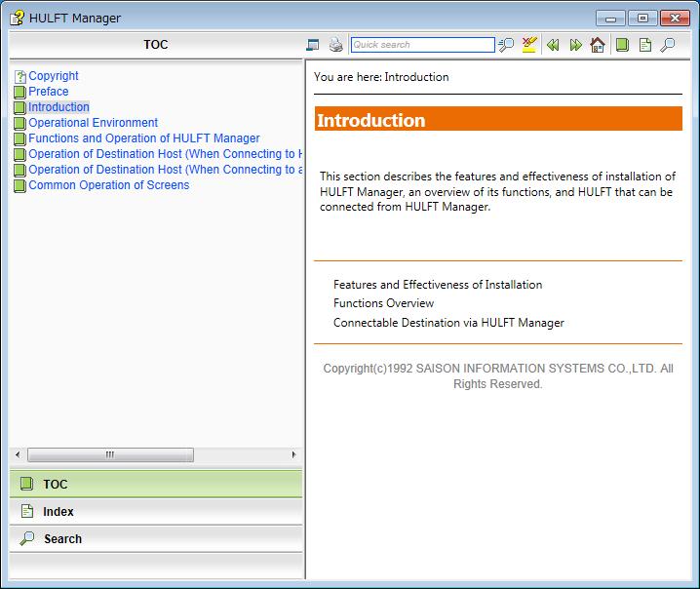
Task: Close the HULFT Manager help window
Action: pos(675,19)
